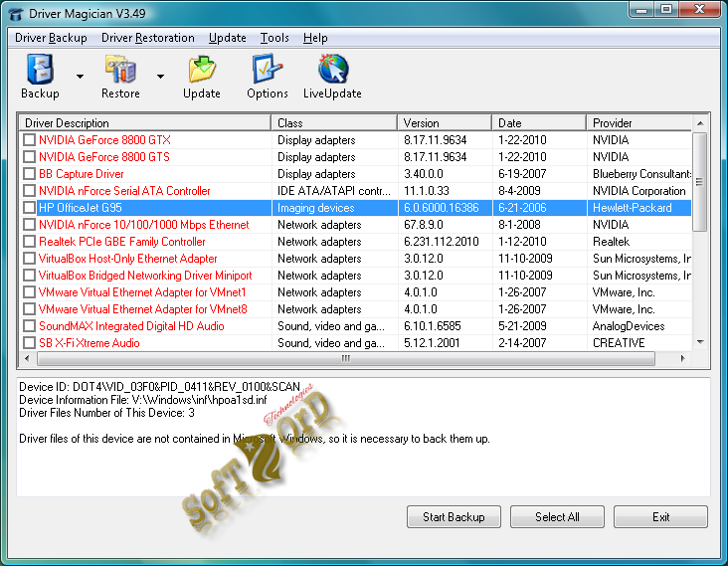
Task: Click the vertical scrollbar thumb in driver list
Action: (x=700, y=182)
